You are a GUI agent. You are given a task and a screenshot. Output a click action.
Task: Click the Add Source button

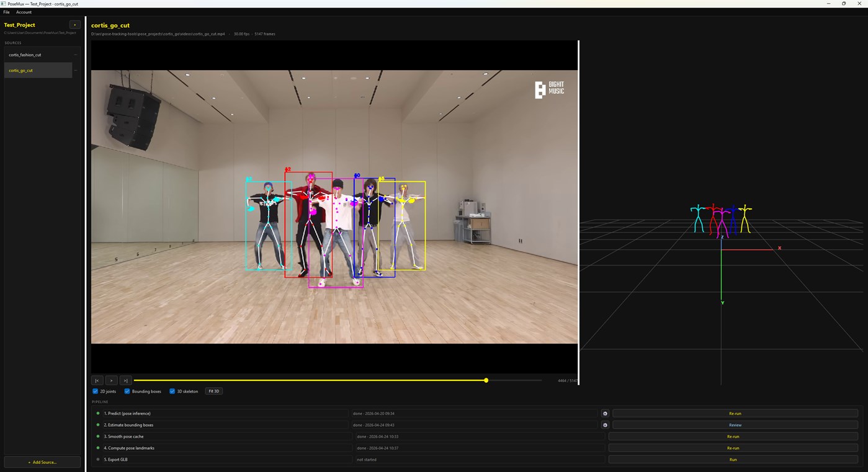[42, 462]
